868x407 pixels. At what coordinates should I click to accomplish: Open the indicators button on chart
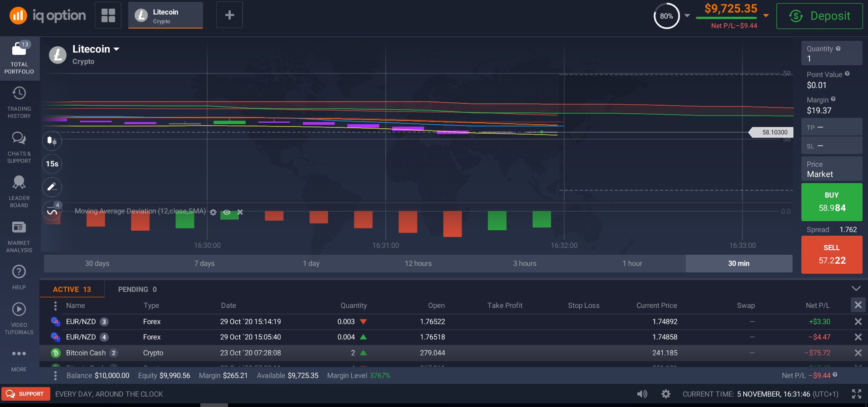(x=52, y=211)
